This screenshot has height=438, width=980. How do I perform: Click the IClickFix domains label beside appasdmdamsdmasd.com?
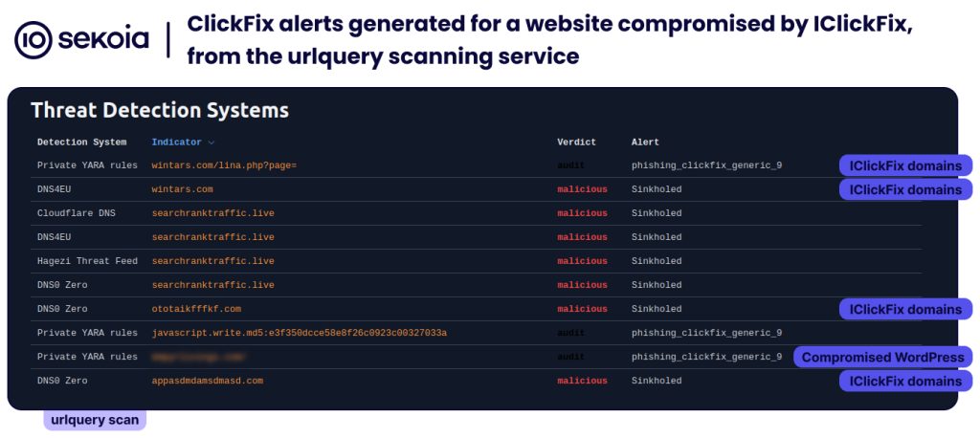pyautogui.click(x=905, y=381)
